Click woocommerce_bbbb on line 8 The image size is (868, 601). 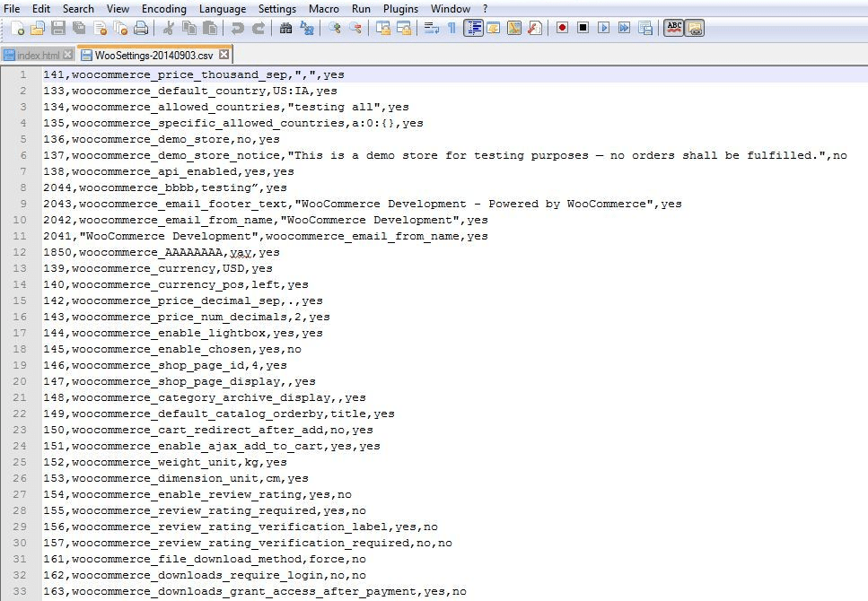(136, 187)
